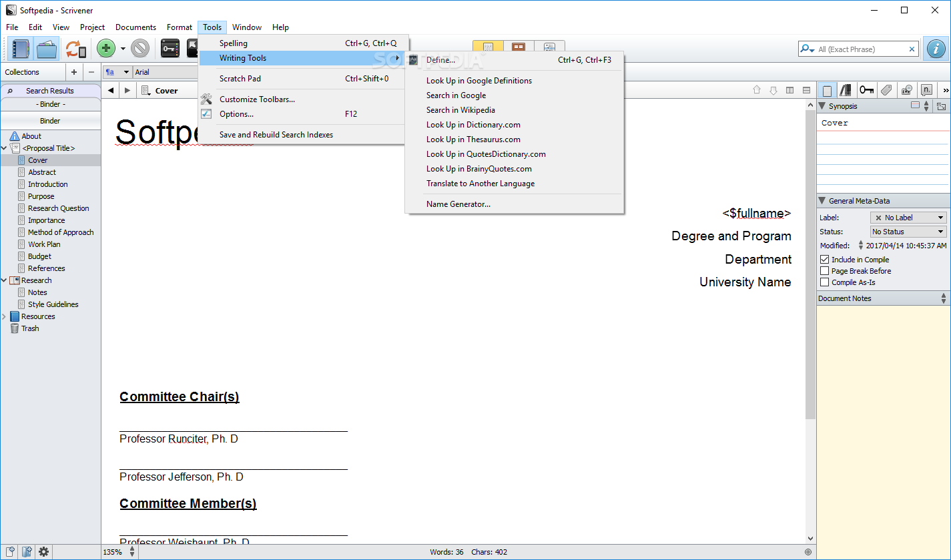Choose Look Up in Thesaurus.com

(x=515, y=139)
